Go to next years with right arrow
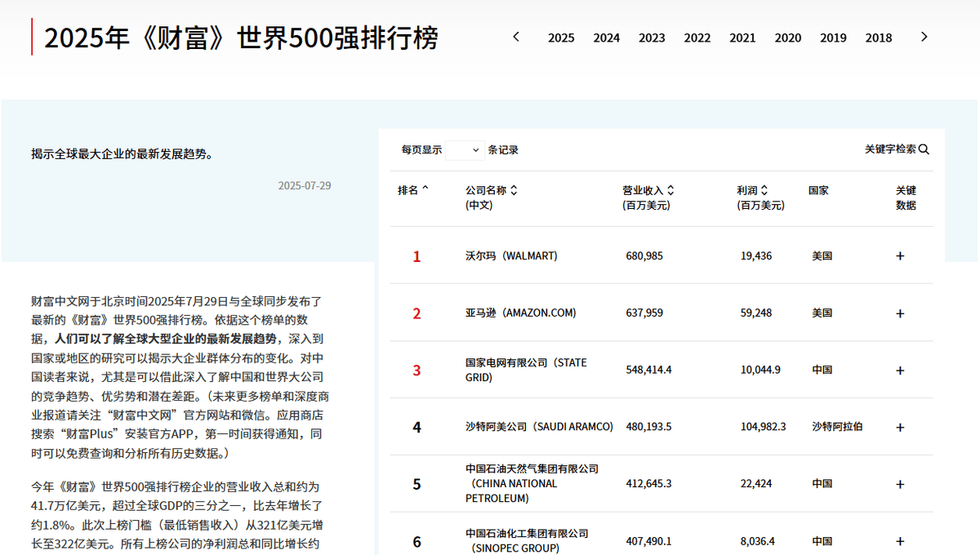 pyautogui.click(x=924, y=37)
